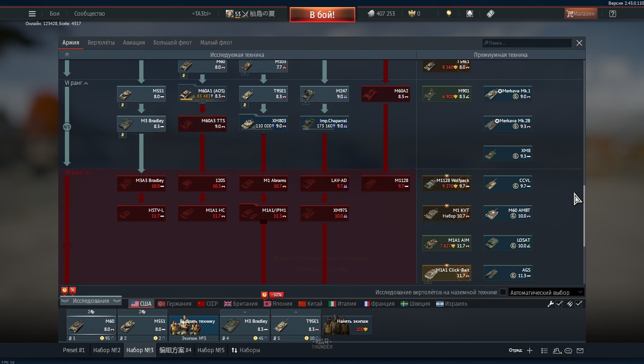This screenshot has height=364, width=644.
Task: Click the player avatar icon
Action: [230, 14]
